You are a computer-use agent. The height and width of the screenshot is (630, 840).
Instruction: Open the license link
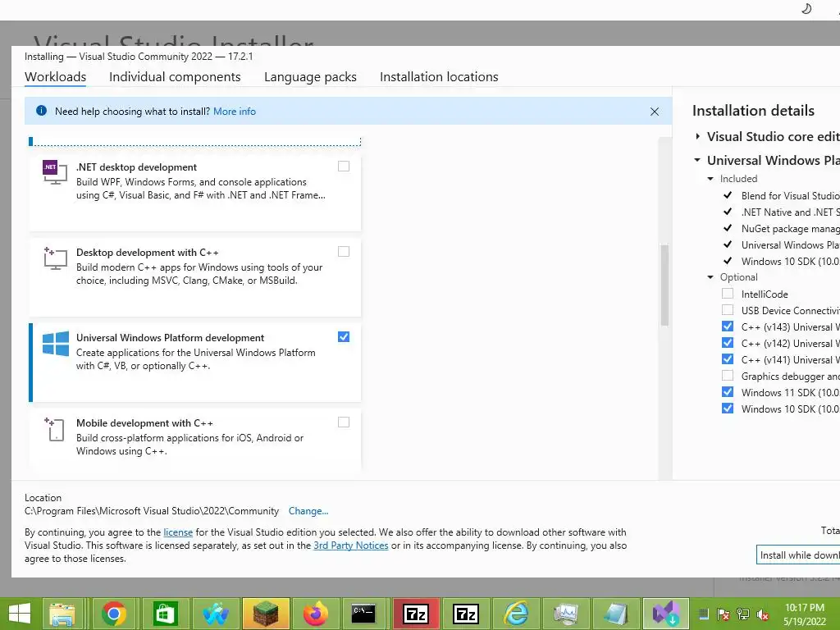click(178, 532)
